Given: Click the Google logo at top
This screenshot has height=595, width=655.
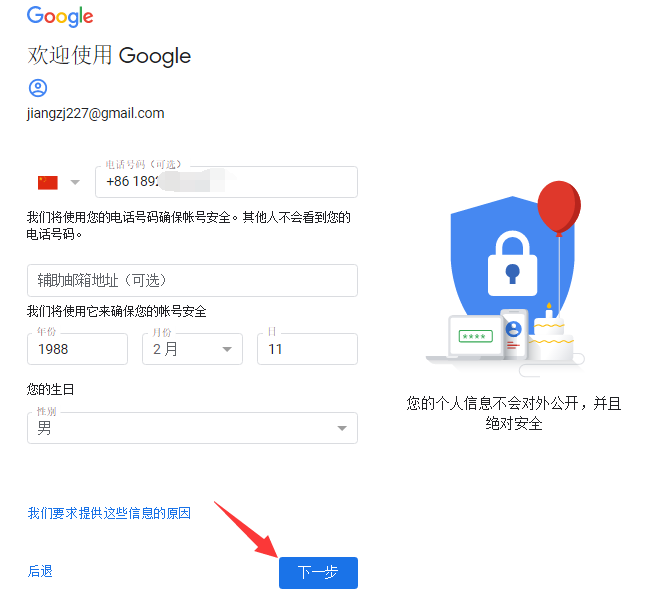Looking at the screenshot, I should coord(60,17).
